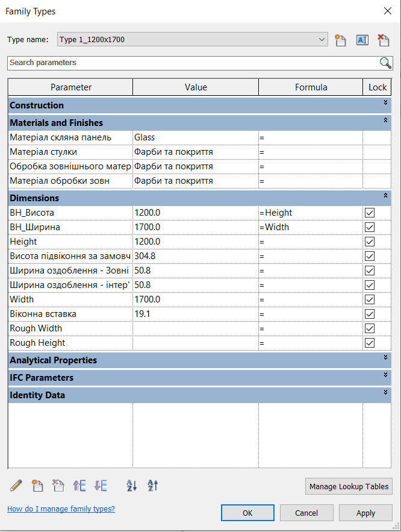The width and height of the screenshot is (401, 532).
Task: Toggle the lock checkbox for Width
Action: click(x=370, y=299)
